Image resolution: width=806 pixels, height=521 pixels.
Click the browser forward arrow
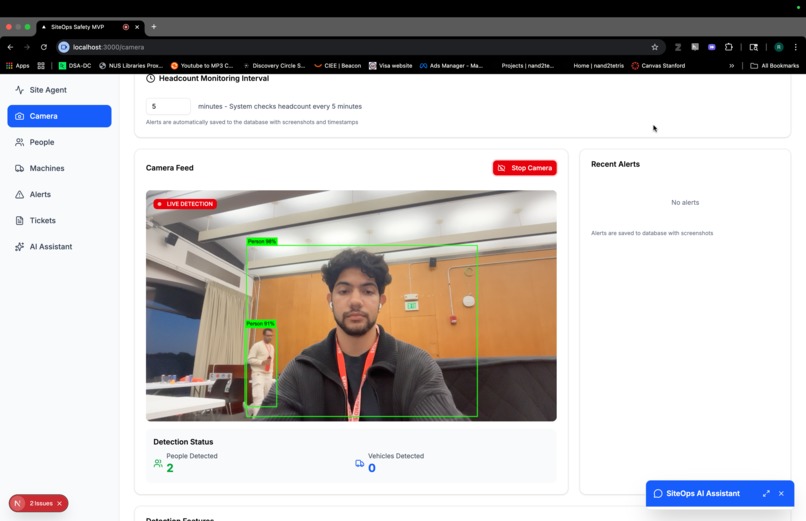click(27, 47)
